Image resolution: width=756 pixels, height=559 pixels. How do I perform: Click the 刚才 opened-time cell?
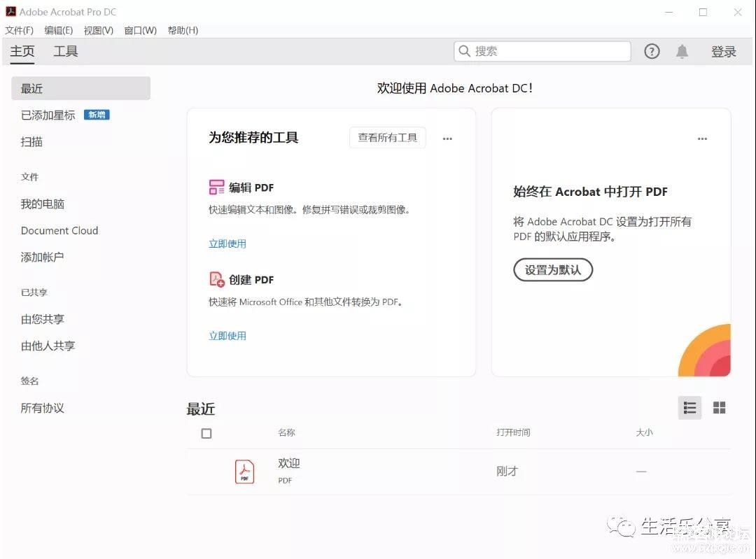507,472
